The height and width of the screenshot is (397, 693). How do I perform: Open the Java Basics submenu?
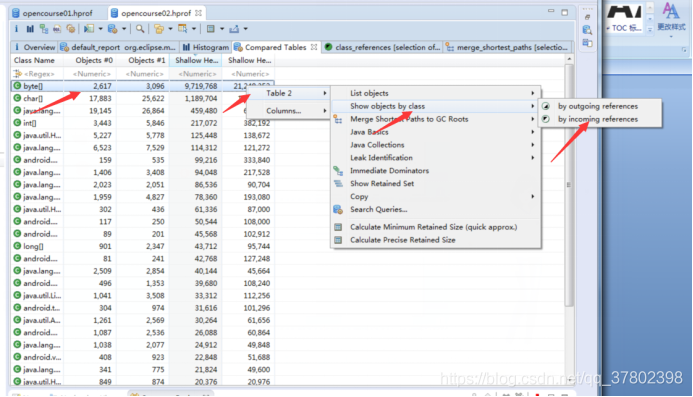pyautogui.click(x=435, y=132)
